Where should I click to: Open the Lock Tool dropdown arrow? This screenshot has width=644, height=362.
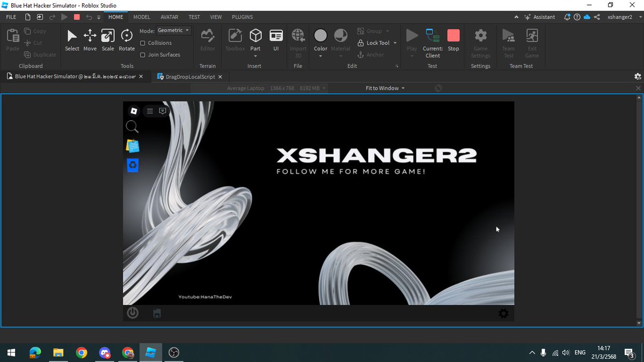point(395,43)
